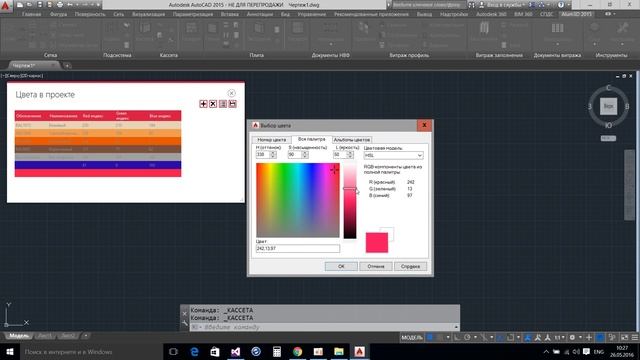Click the AutoCAD taskbar icon
This screenshot has width=640, height=360.
[360, 351]
